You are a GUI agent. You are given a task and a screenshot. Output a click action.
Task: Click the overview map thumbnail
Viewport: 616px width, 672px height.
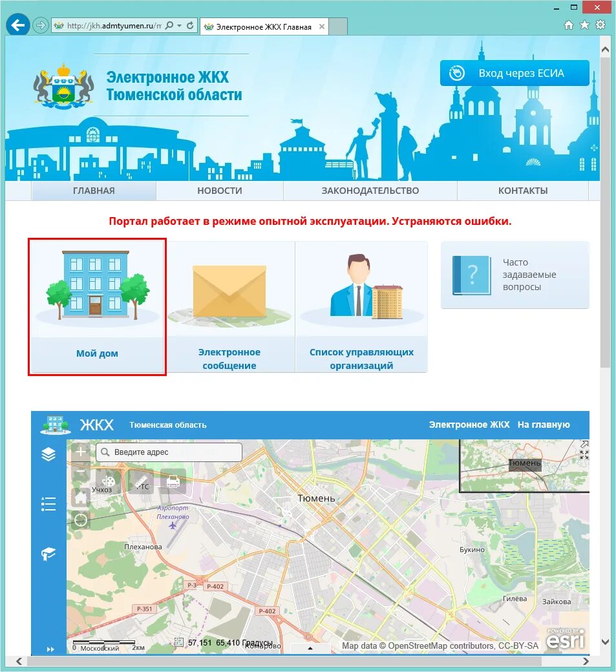pos(524,466)
